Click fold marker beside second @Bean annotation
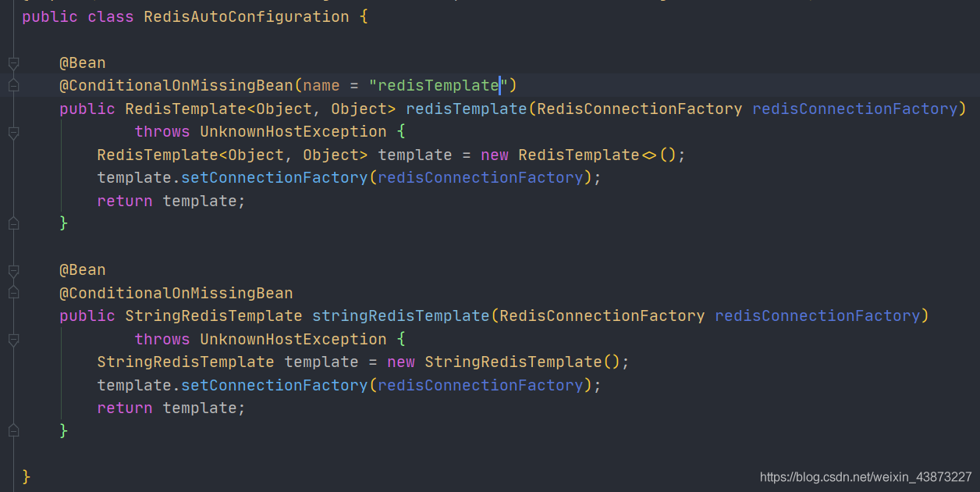 pyautogui.click(x=13, y=271)
